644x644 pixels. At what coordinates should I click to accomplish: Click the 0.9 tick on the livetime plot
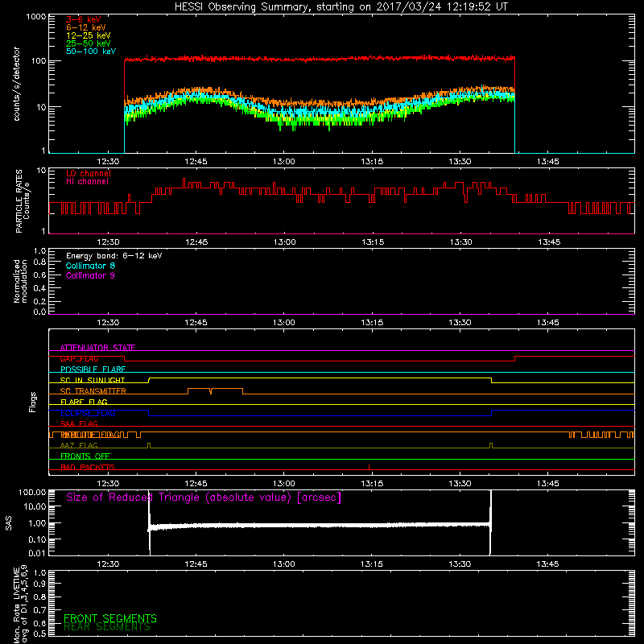pyautogui.click(x=39, y=584)
